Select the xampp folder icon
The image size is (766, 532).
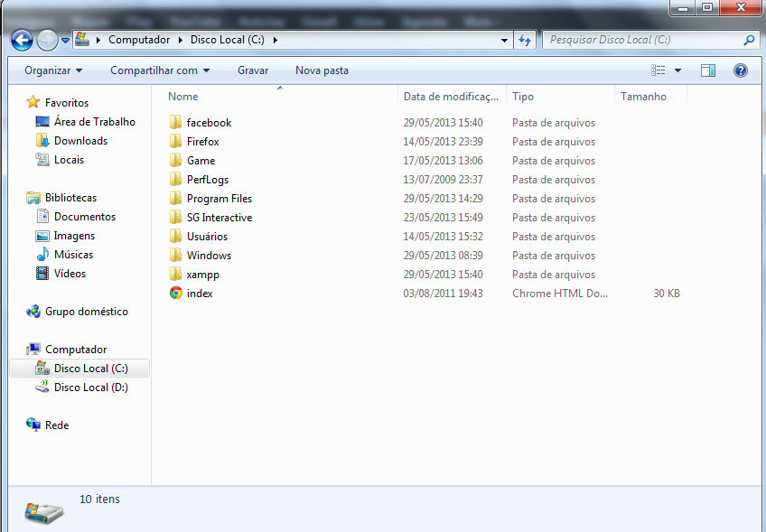(x=176, y=274)
